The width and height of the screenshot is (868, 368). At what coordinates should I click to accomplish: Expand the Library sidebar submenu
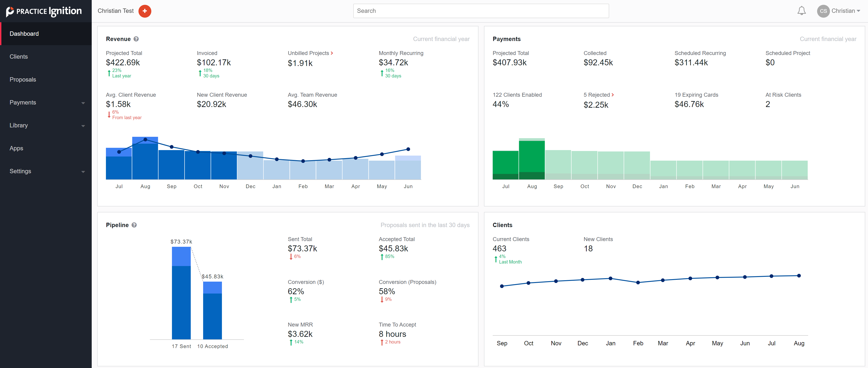(x=83, y=126)
